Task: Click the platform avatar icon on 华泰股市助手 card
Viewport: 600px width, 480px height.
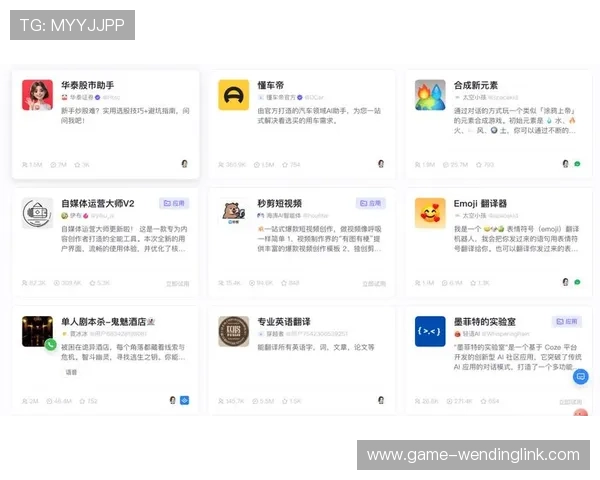Action: (184, 164)
